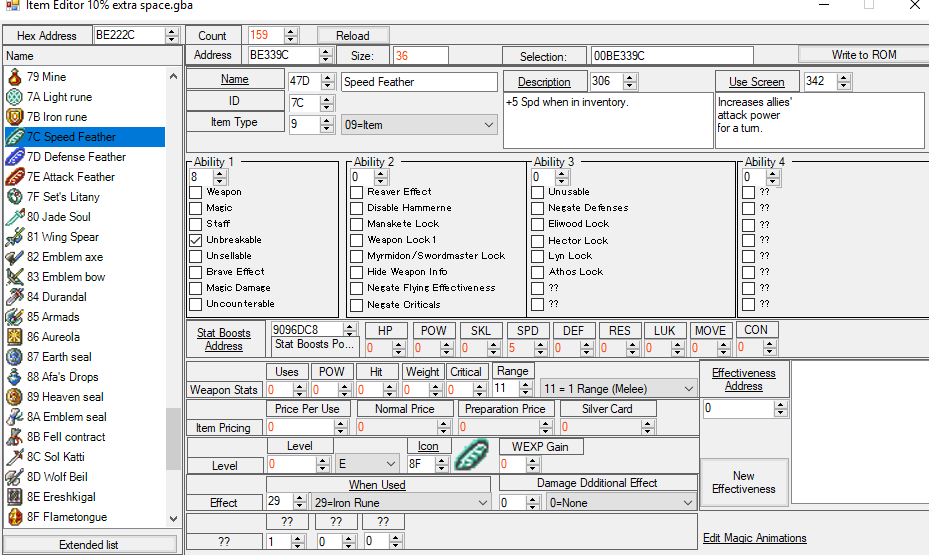Click the Heaven seal icon in list

15,397
